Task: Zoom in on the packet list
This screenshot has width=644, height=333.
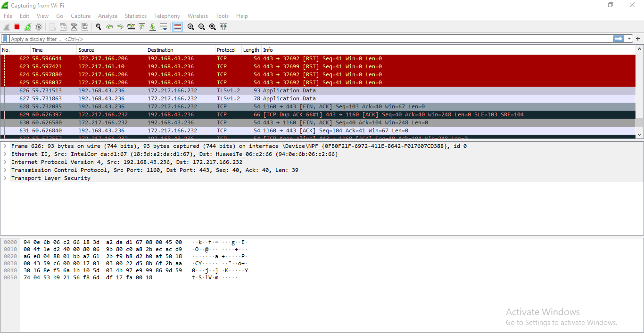Action: 190,27
